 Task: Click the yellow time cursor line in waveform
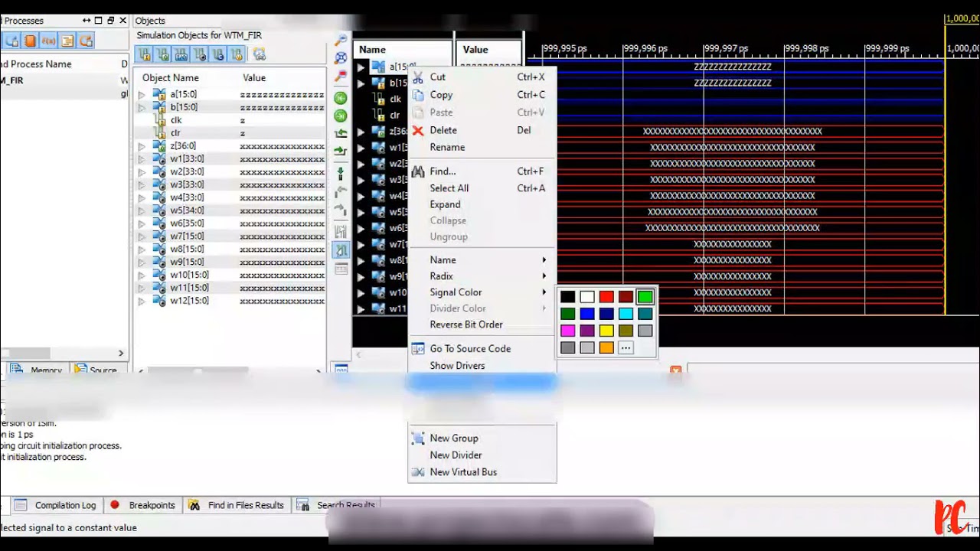point(946,184)
